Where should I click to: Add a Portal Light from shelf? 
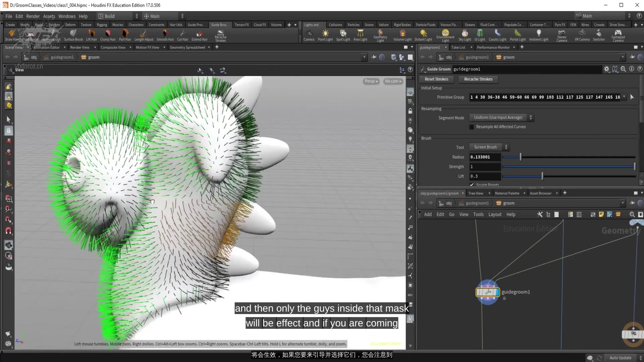point(518,35)
